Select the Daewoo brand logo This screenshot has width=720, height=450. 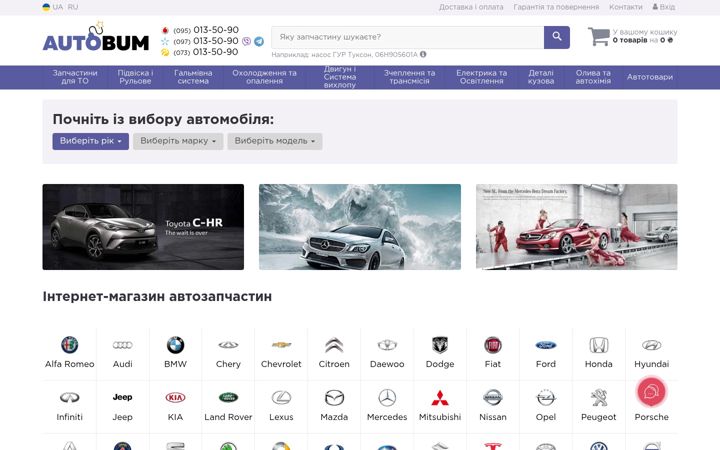(387, 345)
